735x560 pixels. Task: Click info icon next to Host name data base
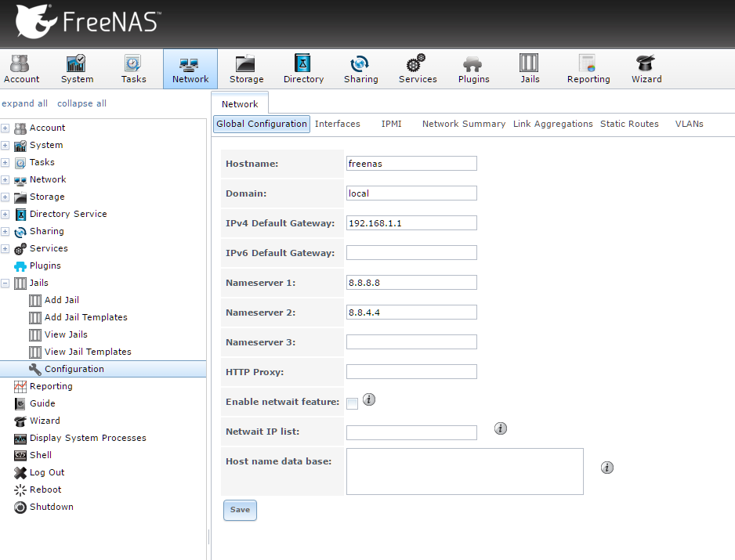pos(606,468)
